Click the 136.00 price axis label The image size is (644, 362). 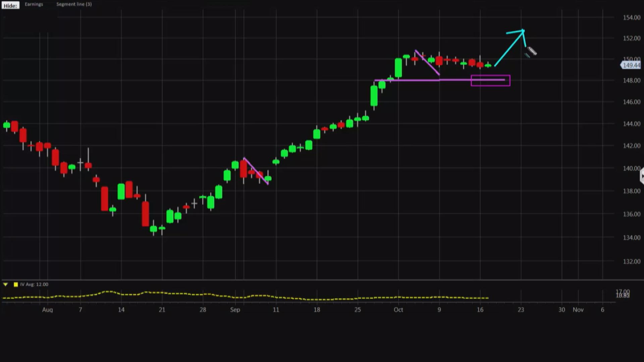tap(632, 214)
